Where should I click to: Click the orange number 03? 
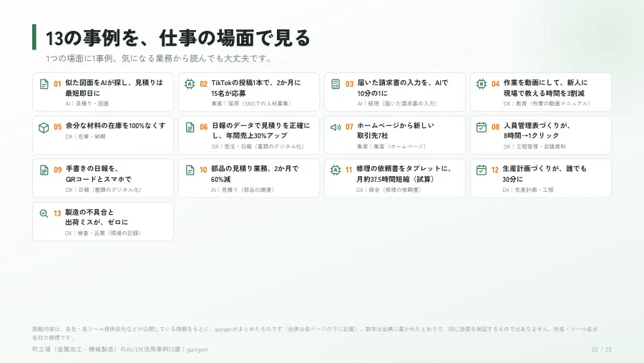(x=349, y=84)
